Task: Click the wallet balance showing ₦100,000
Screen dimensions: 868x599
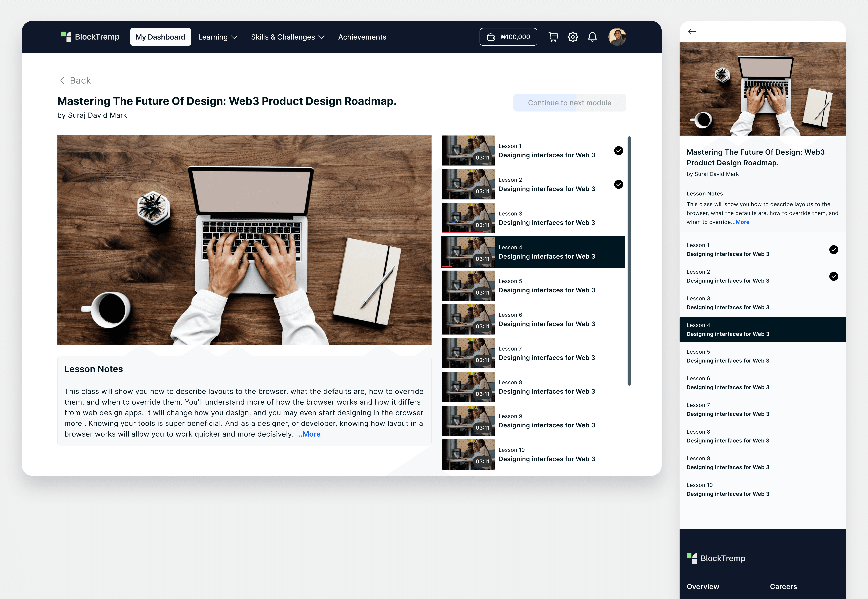Action: (508, 37)
